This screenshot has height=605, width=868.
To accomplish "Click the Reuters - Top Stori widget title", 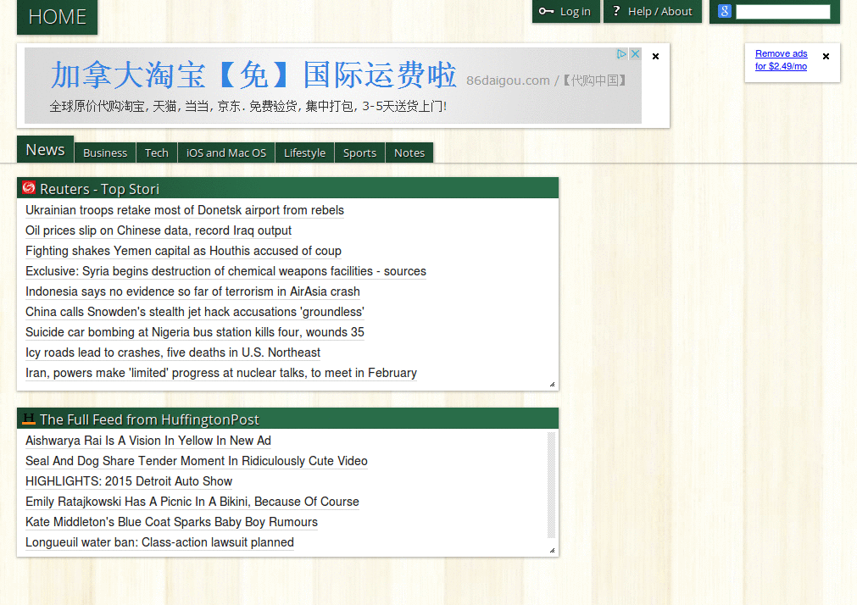I will 100,189.
